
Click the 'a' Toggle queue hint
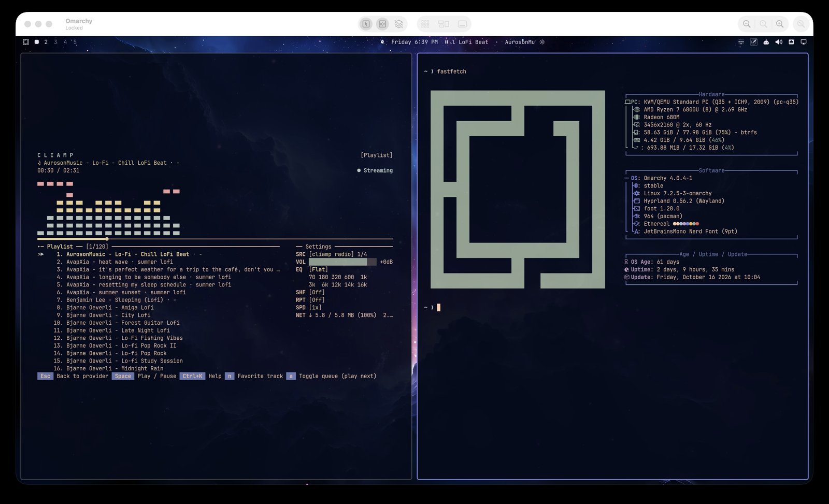coord(332,376)
